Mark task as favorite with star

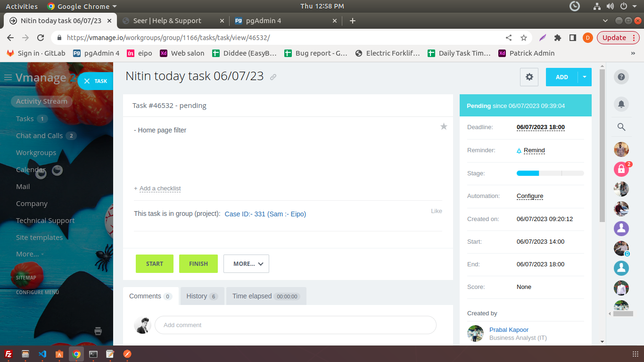[x=444, y=126]
